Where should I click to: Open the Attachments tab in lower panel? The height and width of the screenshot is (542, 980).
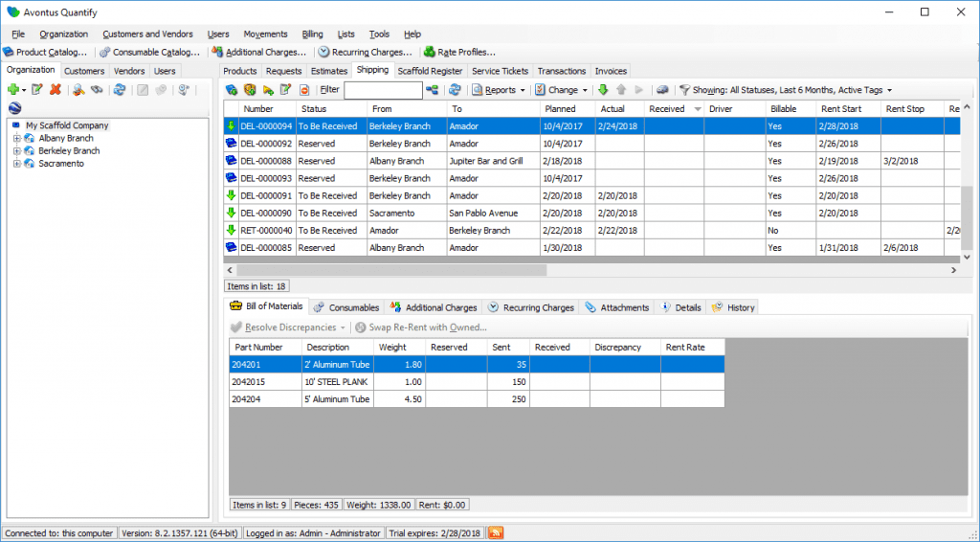[617, 307]
